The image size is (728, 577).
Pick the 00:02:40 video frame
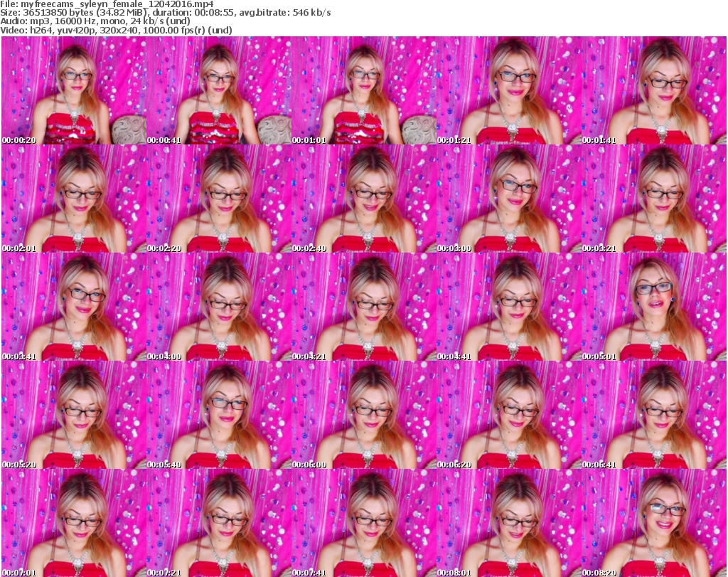click(364, 198)
